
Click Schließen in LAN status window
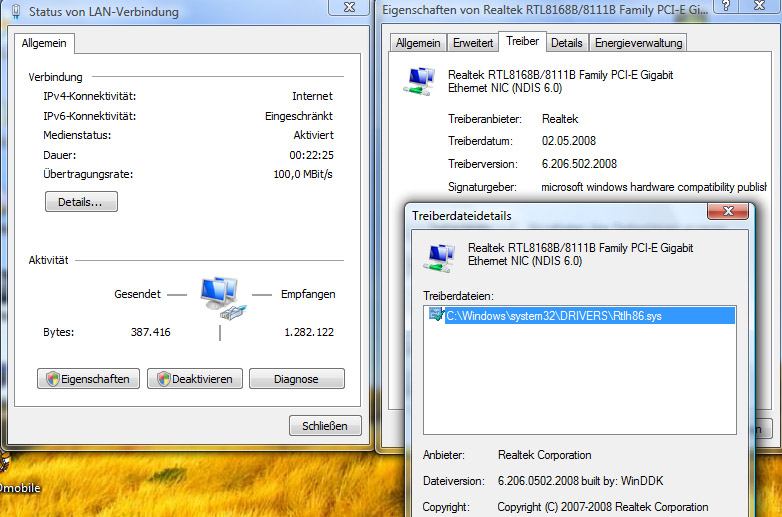pyautogui.click(x=325, y=426)
